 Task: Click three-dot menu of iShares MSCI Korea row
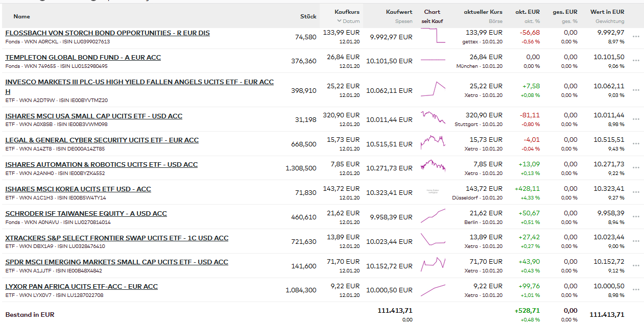pos(636,192)
